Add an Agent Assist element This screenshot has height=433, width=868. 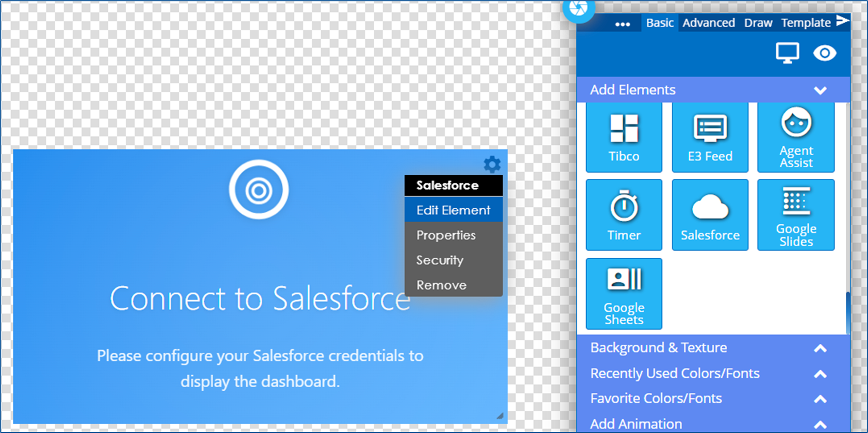[x=796, y=137]
